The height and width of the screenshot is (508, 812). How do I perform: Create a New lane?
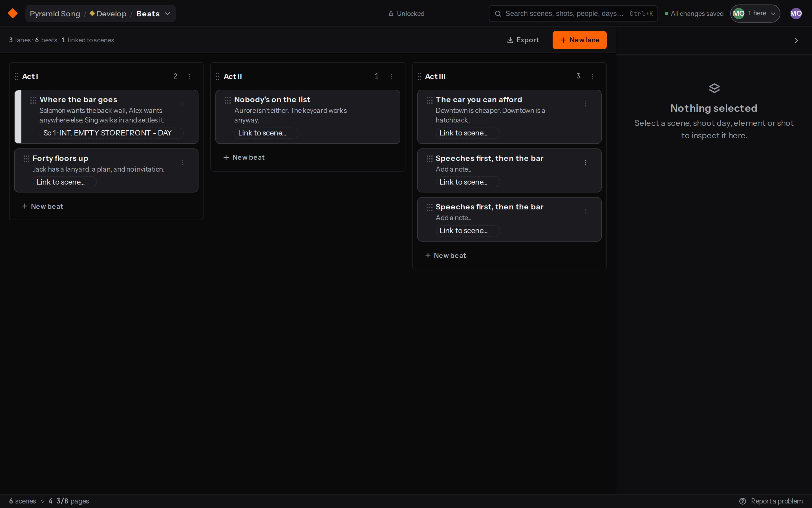pos(579,40)
